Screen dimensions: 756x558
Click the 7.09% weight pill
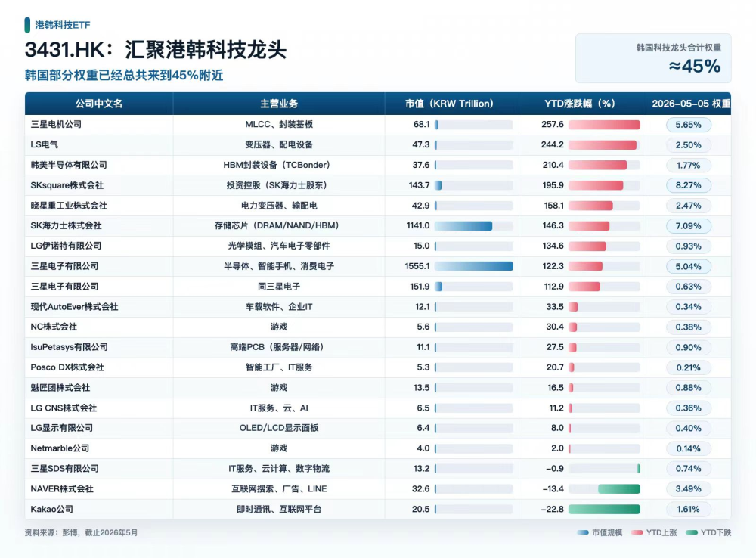[x=688, y=226]
